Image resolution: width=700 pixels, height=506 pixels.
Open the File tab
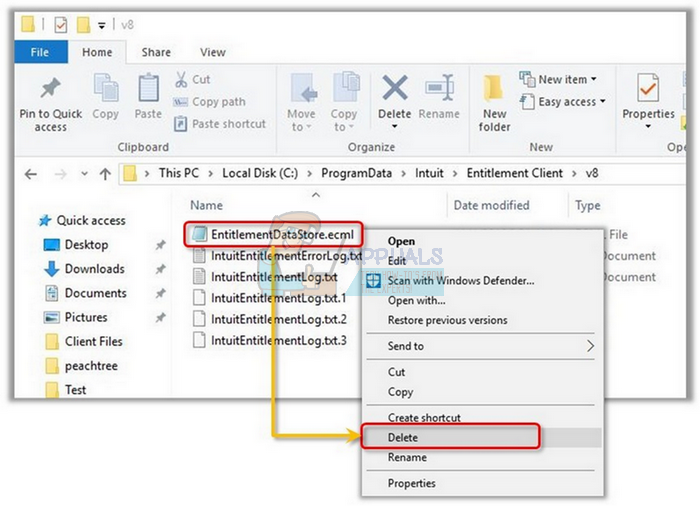tap(41, 52)
